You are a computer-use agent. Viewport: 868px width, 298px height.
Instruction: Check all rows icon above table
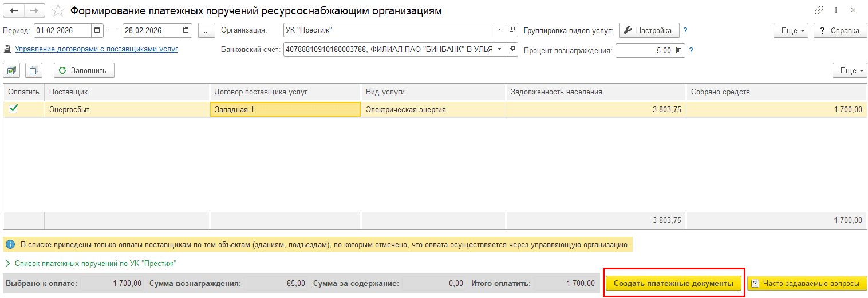[x=12, y=70]
